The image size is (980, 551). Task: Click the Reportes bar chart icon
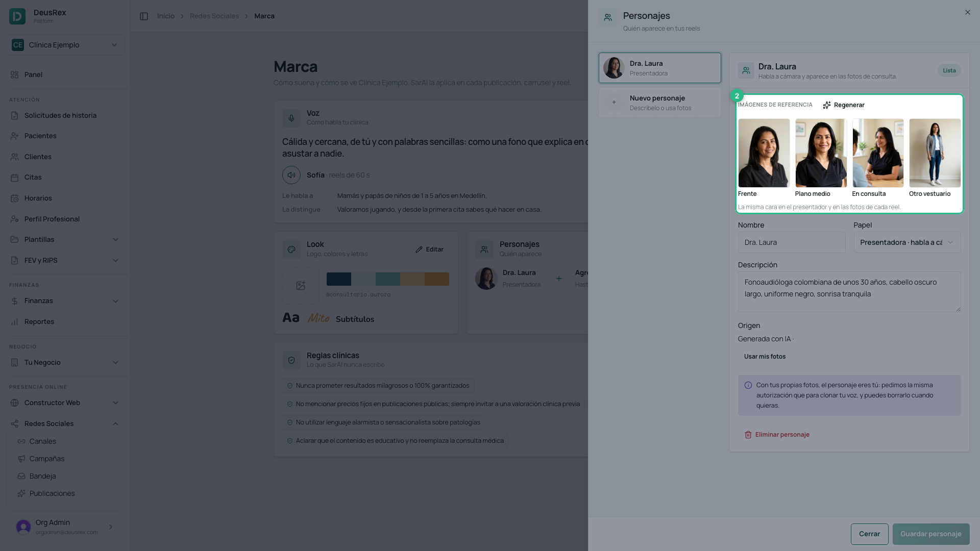coord(14,321)
